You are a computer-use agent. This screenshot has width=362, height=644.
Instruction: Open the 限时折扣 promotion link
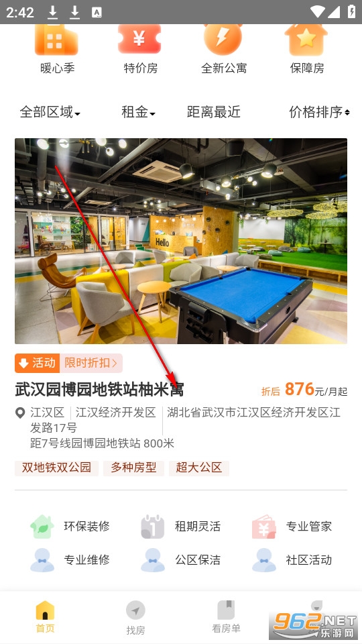pos(90,363)
